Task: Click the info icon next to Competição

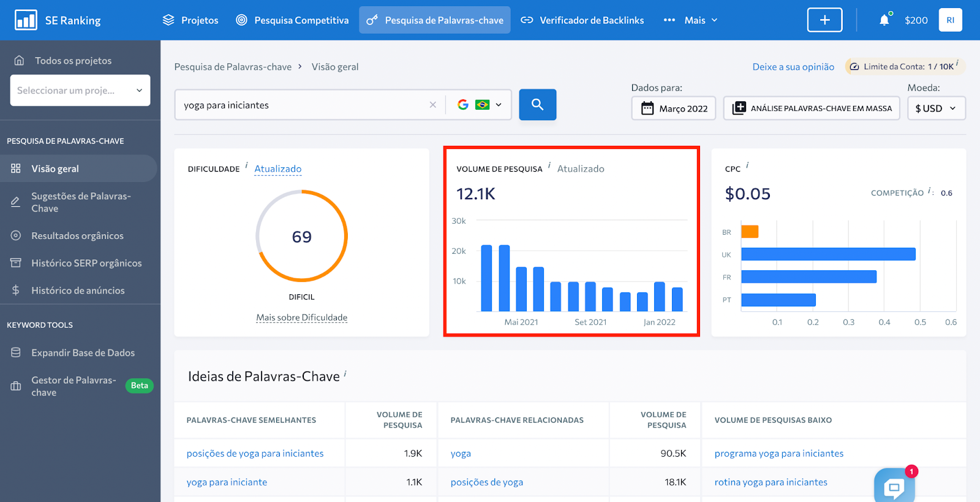Action: [930, 191]
